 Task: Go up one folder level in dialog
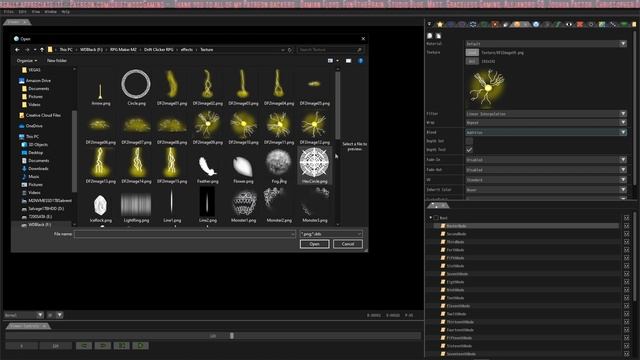coord(42,50)
